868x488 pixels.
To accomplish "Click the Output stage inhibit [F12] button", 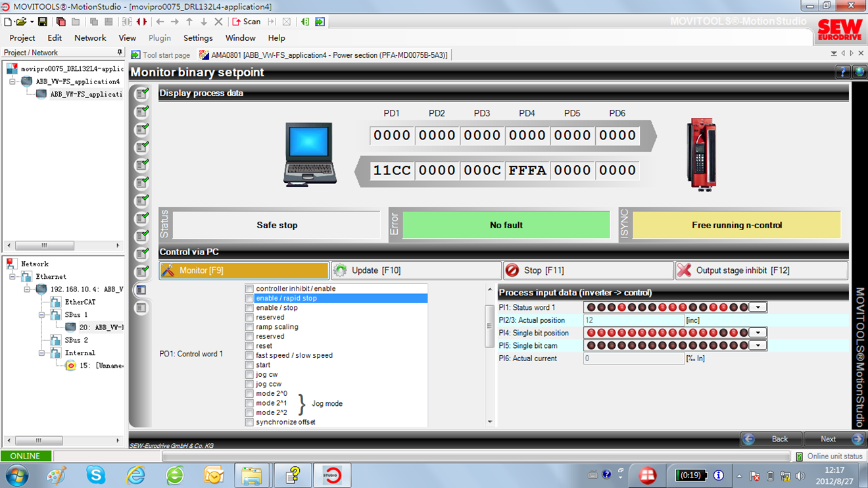I will 761,270.
